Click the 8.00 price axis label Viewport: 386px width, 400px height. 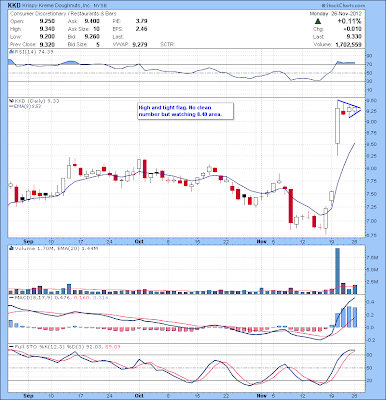point(373,168)
